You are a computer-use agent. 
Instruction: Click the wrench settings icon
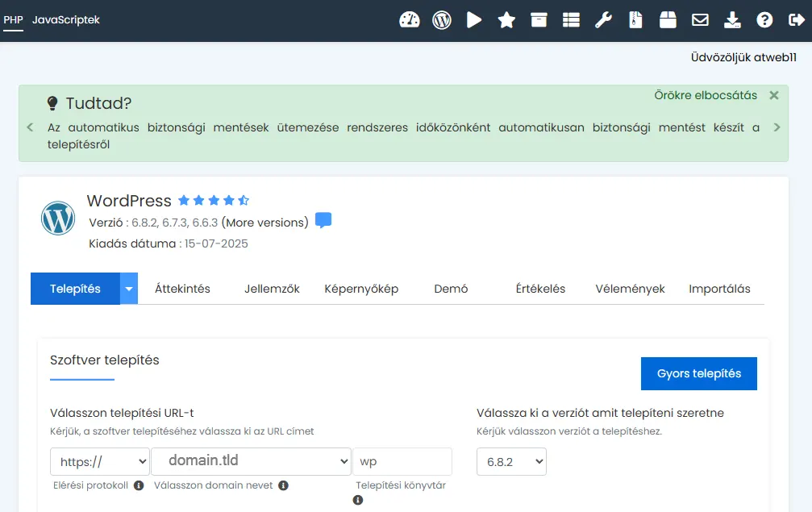603,20
